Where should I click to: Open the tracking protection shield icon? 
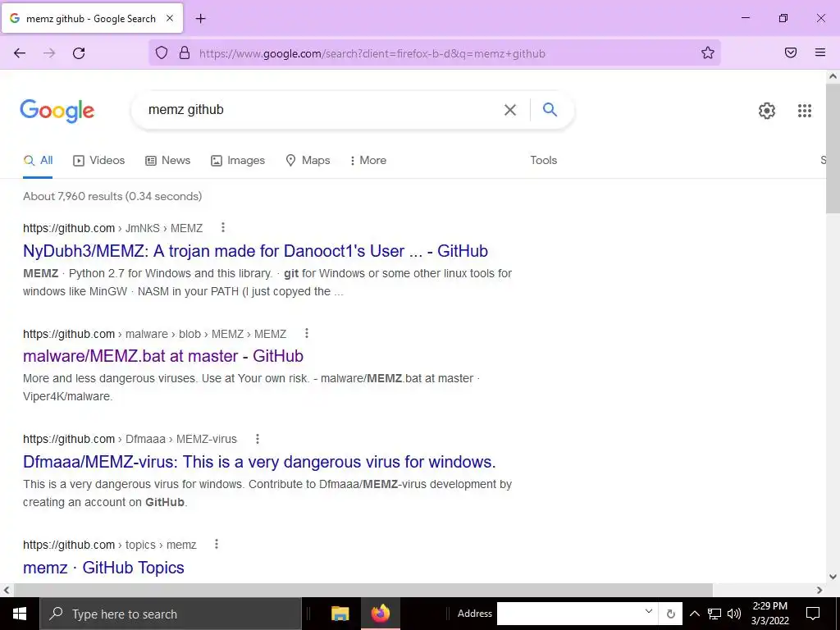click(x=162, y=53)
